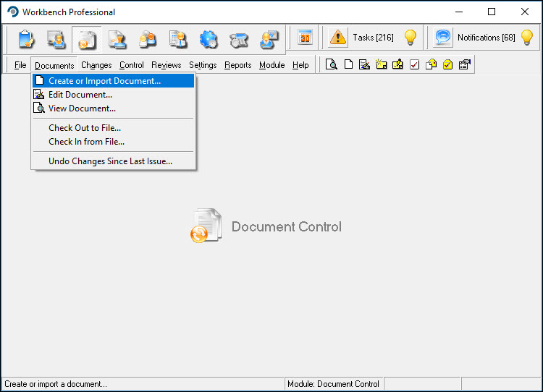Select the Document Control module icon
This screenshot has height=392, width=543.
87,39
